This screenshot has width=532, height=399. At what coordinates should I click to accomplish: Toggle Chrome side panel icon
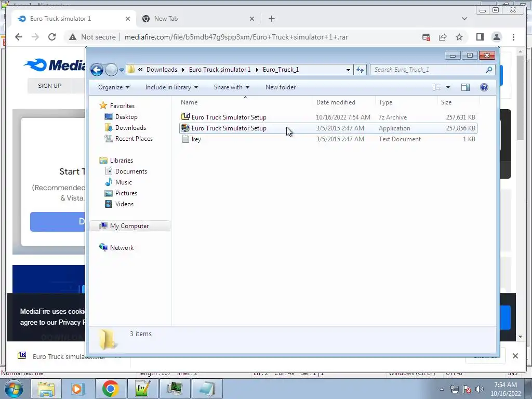click(x=480, y=37)
